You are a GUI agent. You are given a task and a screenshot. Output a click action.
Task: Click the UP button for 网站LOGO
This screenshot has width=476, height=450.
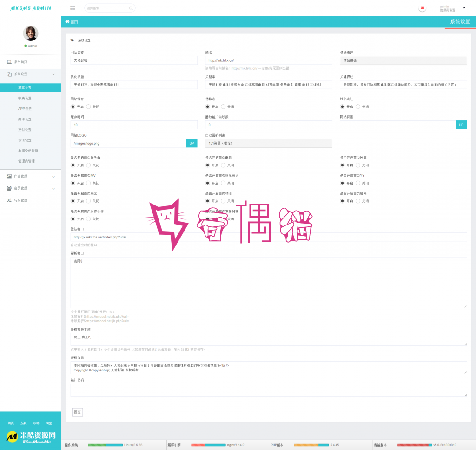tap(192, 143)
